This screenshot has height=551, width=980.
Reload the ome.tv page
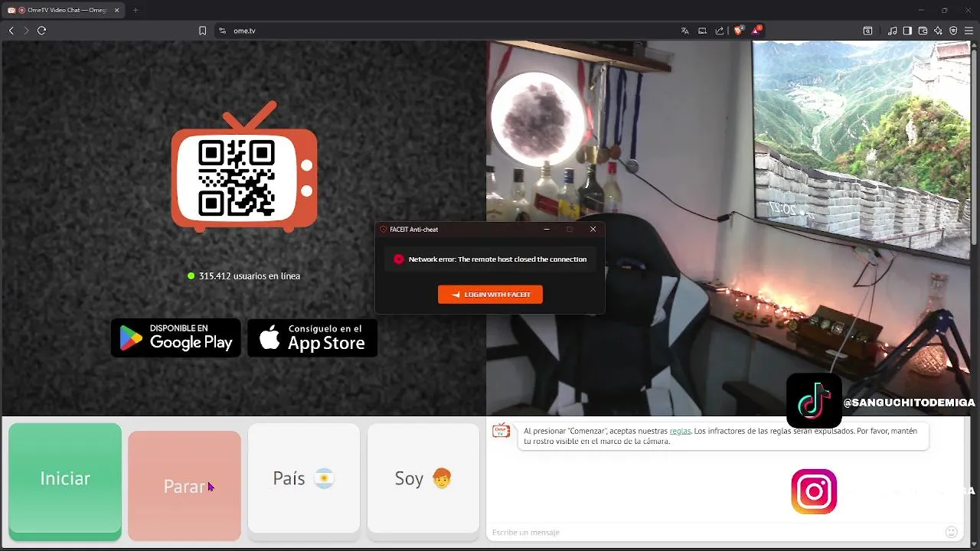coord(41,31)
